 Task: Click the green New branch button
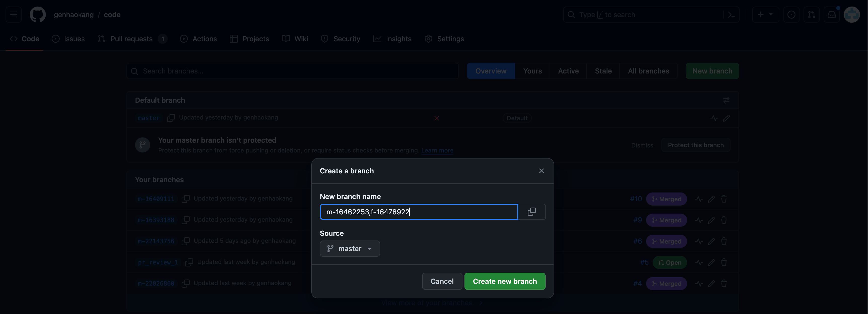pos(712,71)
